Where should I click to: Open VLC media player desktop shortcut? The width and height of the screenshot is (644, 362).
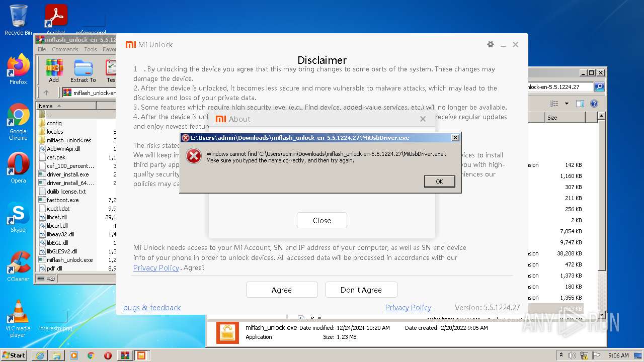pyautogui.click(x=18, y=319)
